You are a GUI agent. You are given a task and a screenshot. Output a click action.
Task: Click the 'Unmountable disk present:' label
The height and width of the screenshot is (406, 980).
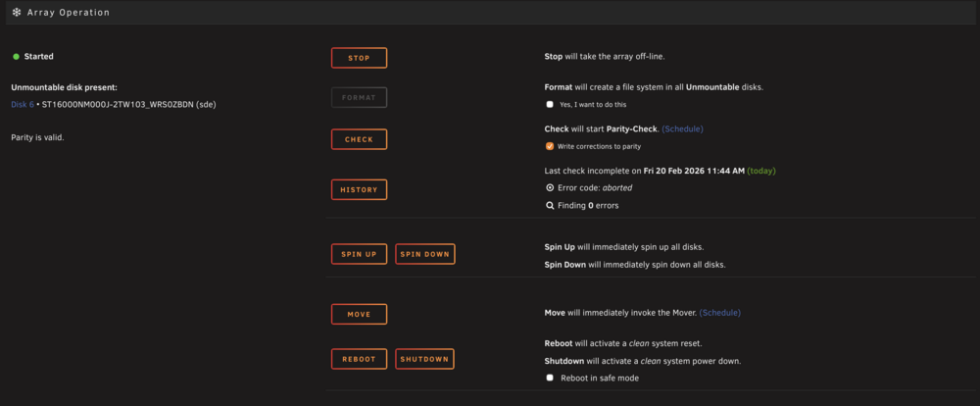65,87
